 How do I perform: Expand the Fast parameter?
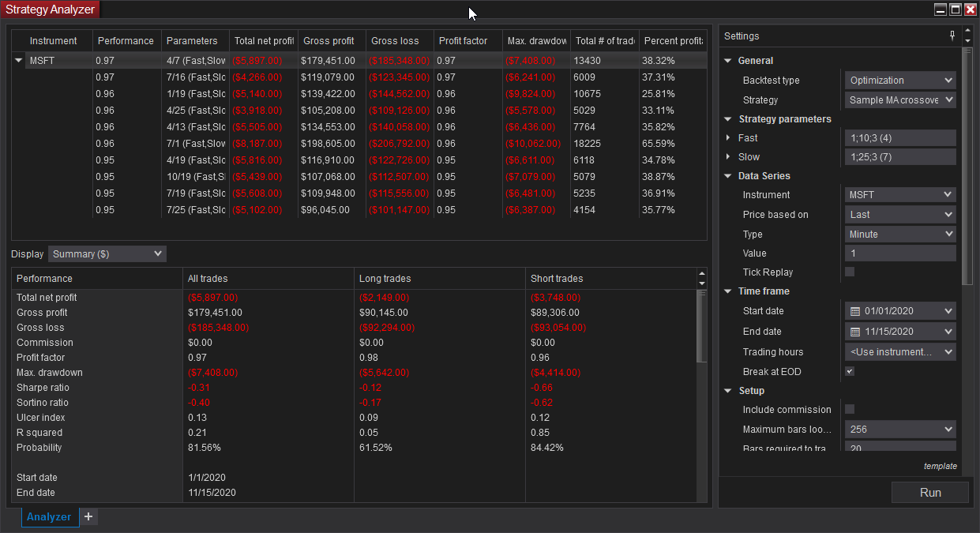point(728,138)
